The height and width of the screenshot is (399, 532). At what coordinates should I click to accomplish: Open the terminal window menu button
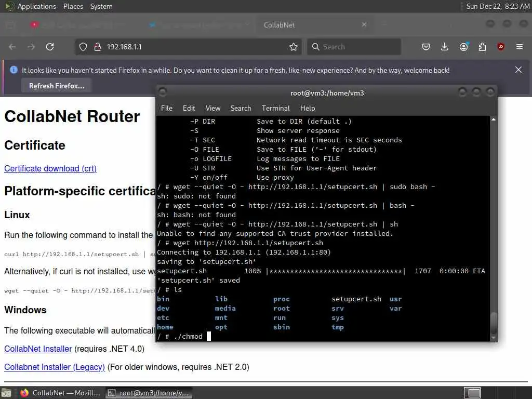[163, 91]
